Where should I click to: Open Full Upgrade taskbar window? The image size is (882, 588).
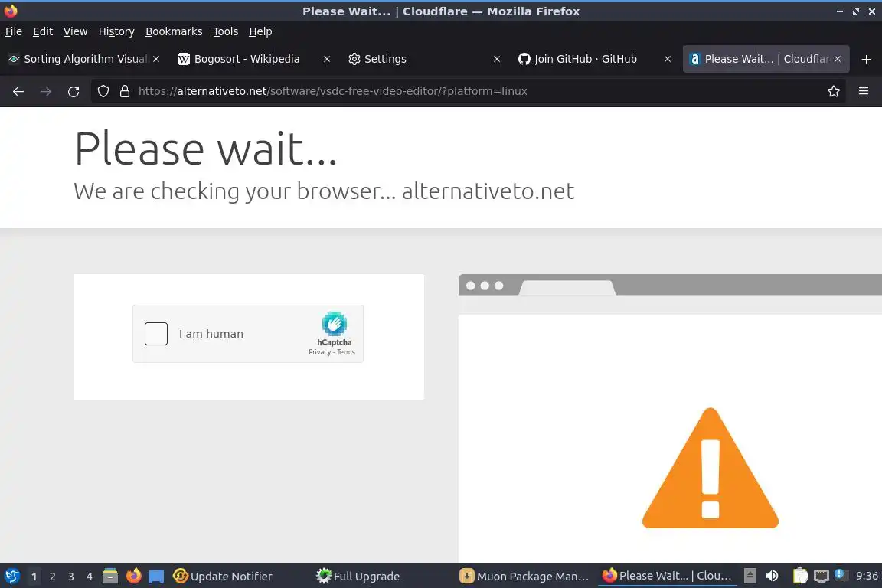[x=358, y=577]
